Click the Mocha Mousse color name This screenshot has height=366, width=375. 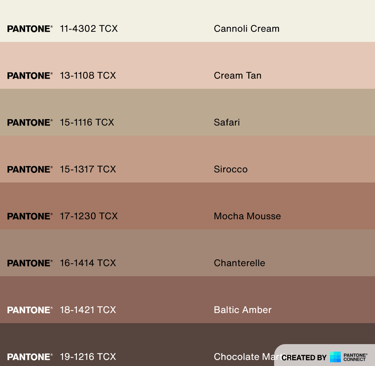pyautogui.click(x=247, y=216)
